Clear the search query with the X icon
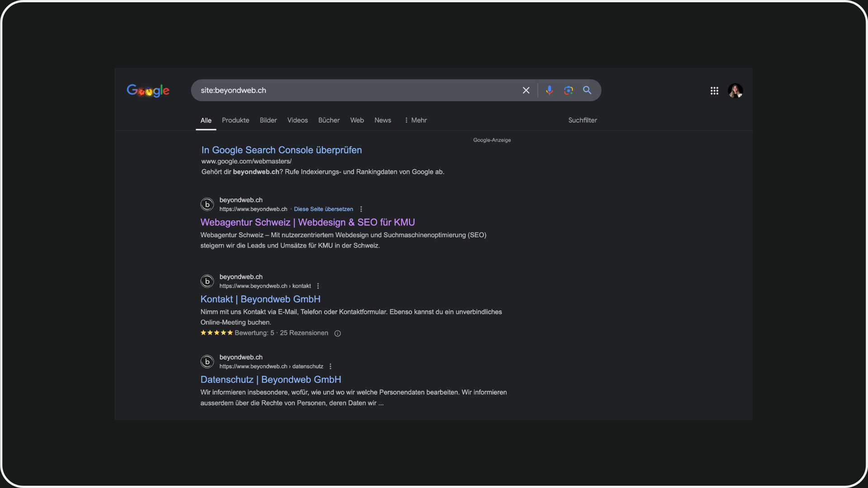868x488 pixels. point(526,90)
